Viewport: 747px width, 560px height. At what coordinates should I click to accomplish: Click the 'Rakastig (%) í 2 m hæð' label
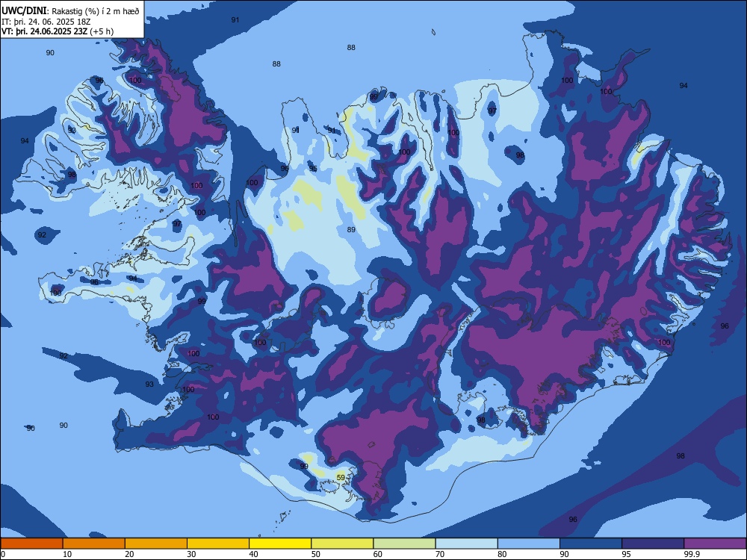tap(96, 11)
